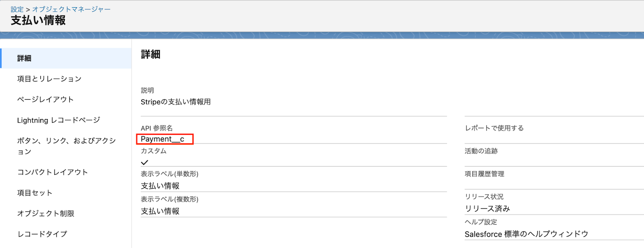This screenshot has width=644, height=248.
Task: Click the Stripeの支払い情報用 description text
Action: point(175,102)
